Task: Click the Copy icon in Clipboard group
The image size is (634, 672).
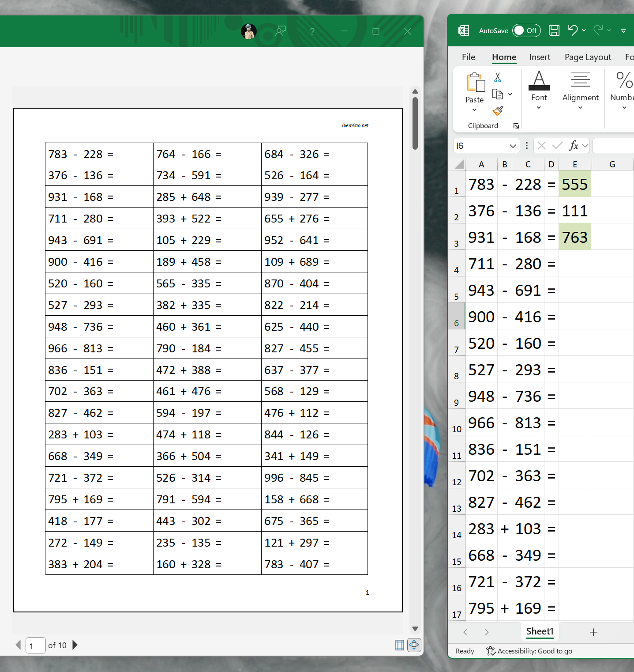Action: tap(498, 94)
